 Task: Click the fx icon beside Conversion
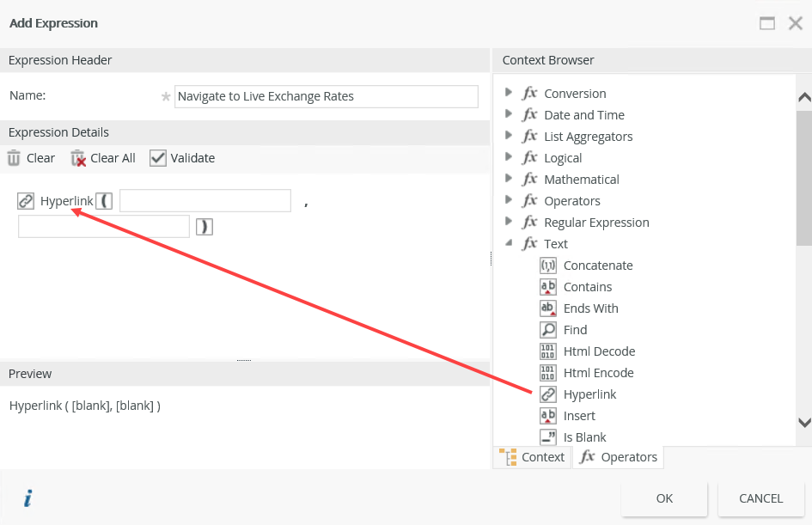click(x=529, y=93)
